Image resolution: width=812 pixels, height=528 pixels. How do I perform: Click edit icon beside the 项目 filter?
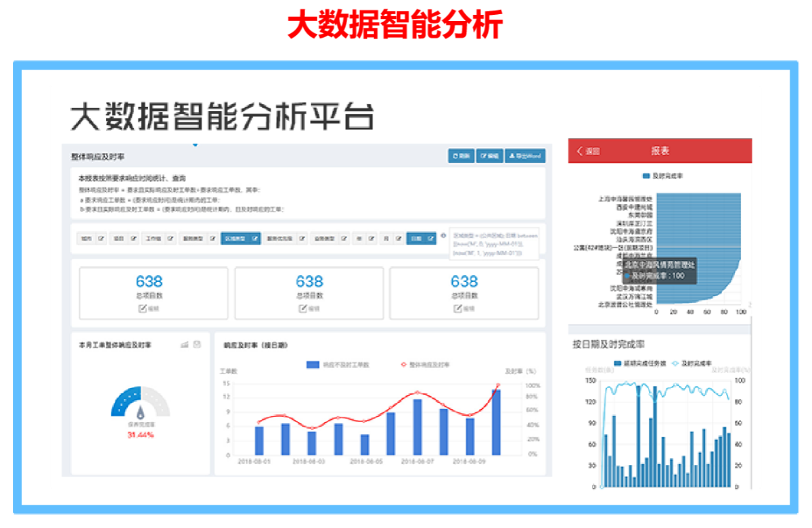click(133, 239)
